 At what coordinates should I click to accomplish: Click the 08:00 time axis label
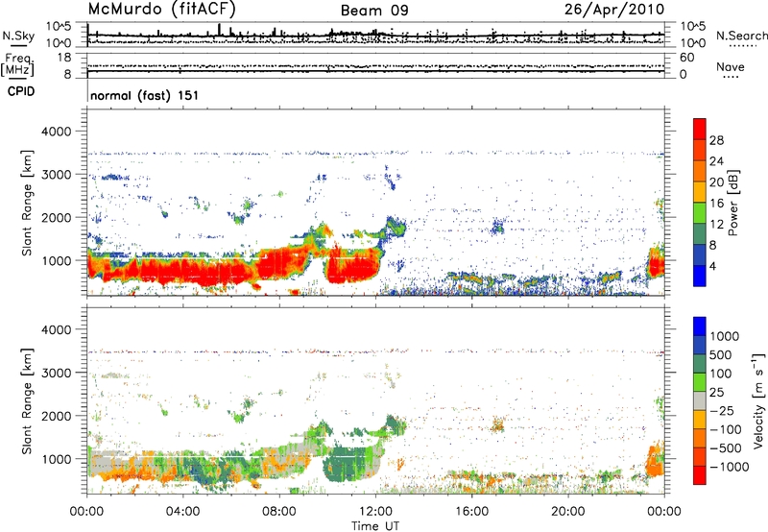point(279,512)
